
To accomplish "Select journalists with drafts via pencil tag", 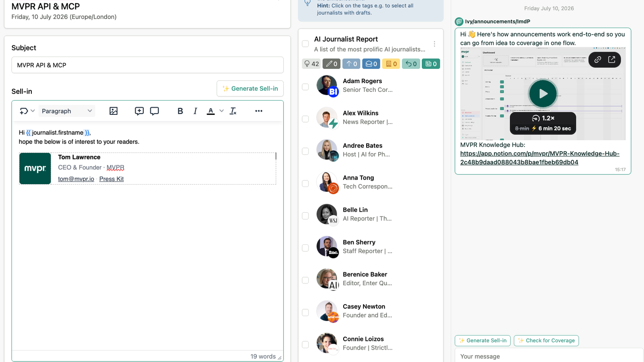I will tap(331, 64).
